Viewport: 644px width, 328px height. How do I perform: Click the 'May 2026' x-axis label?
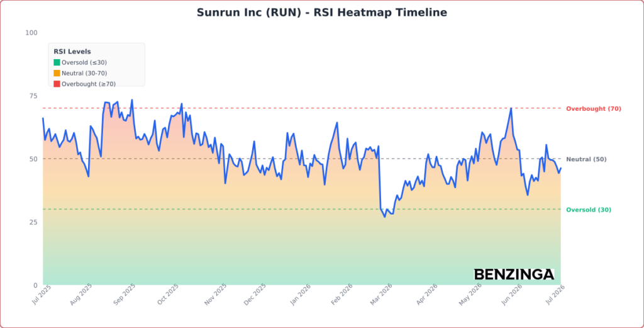470,294
